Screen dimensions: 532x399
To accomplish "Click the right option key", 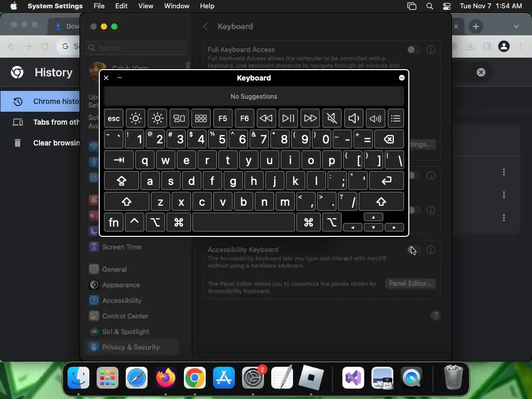I will click(332, 222).
